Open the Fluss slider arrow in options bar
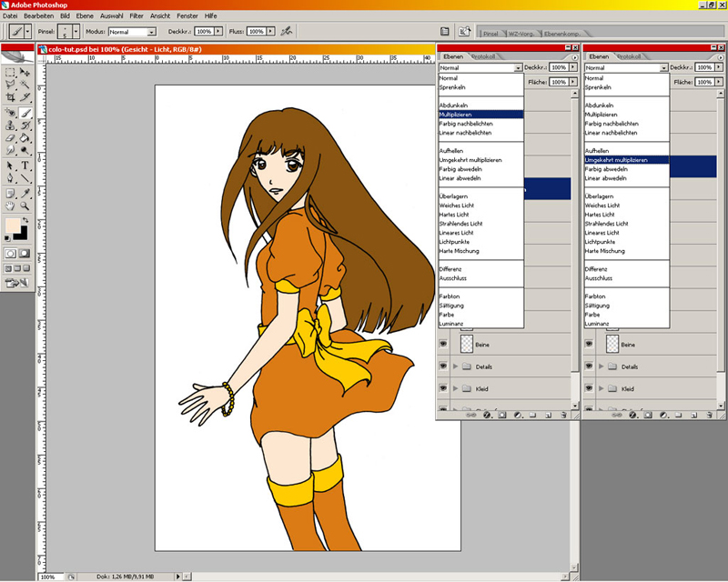This screenshot has width=728, height=582. pos(271,31)
